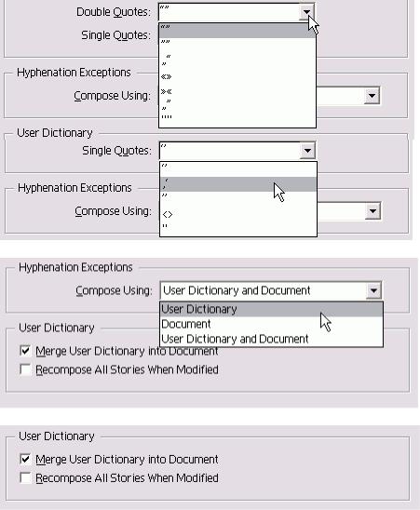Check Recompose All Stories in the bottom panel
This screenshot has width=420, height=510.
(x=25, y=477)
